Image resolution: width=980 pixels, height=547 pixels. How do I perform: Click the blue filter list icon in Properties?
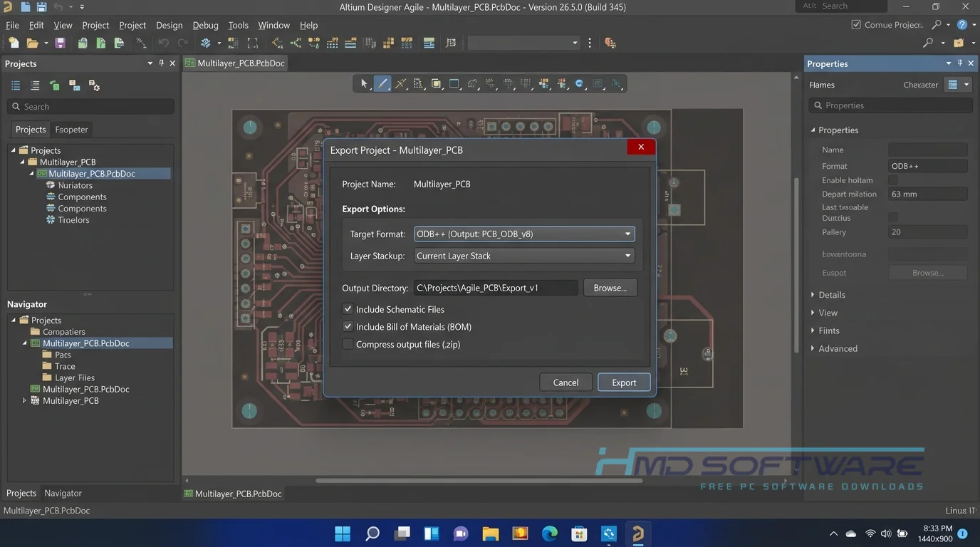(x=952, y=85)
